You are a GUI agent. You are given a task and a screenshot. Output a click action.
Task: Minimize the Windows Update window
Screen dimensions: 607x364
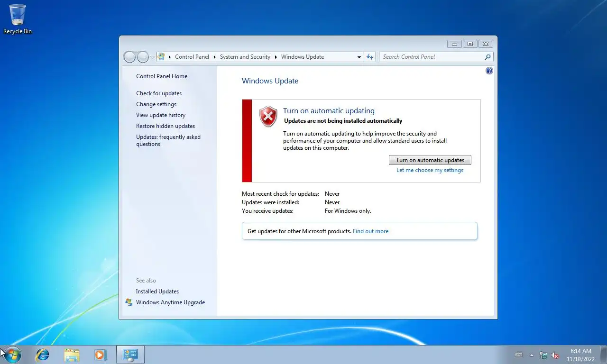(x=454, y=44)
